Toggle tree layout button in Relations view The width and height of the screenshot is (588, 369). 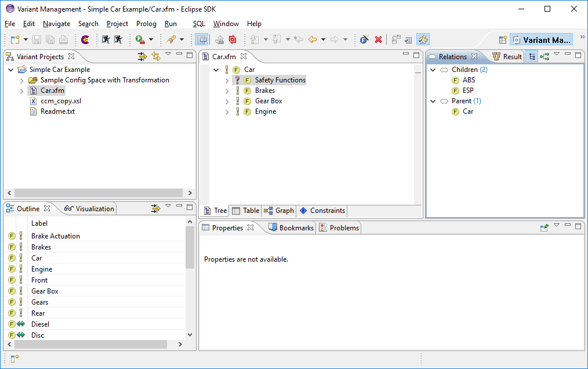coord(532,56)
